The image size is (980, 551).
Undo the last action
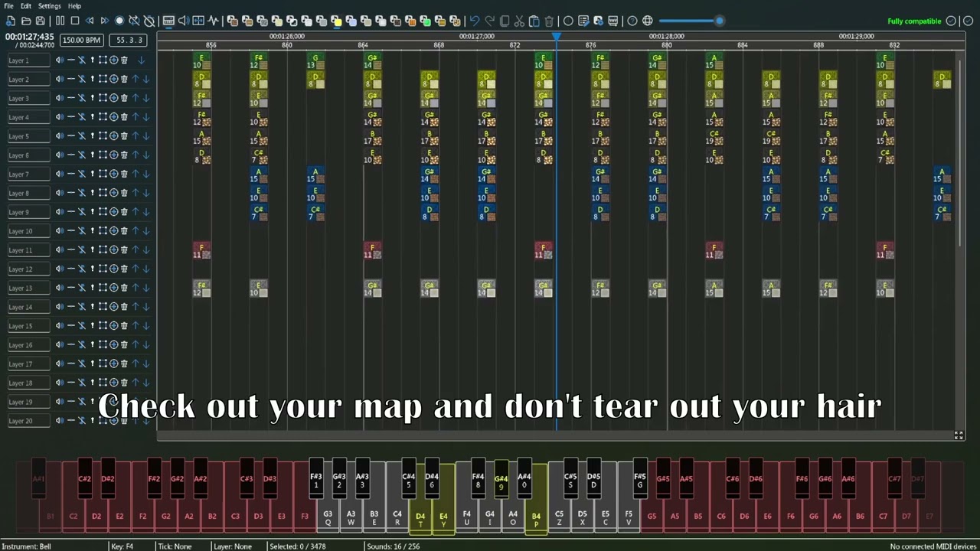point(475,21)
